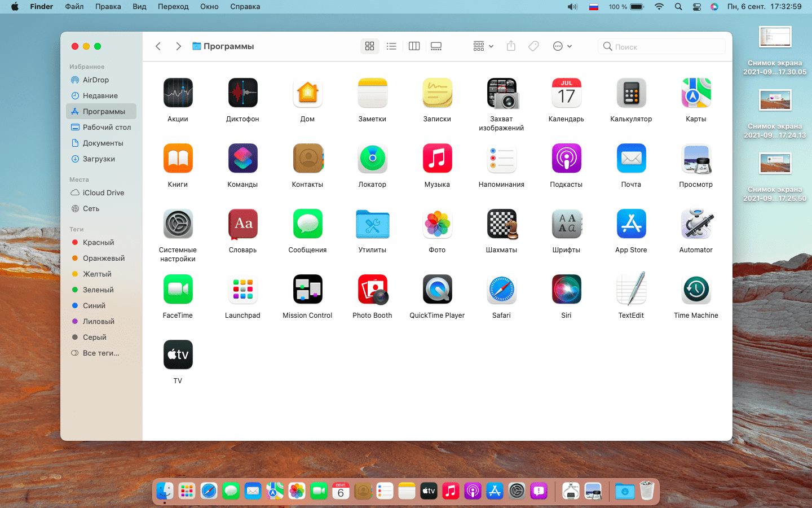
Task: Open the Почта mail app in Finder window
Action: coord(631,158)
